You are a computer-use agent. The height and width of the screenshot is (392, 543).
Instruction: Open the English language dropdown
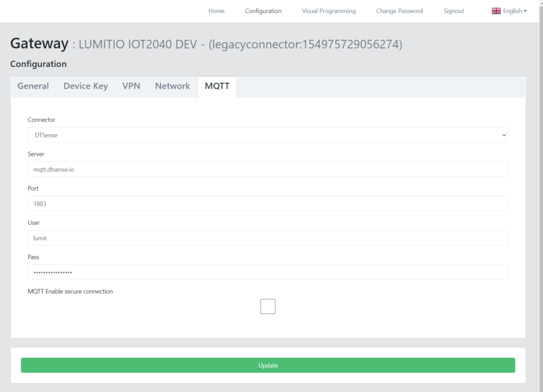coord(510,11)
